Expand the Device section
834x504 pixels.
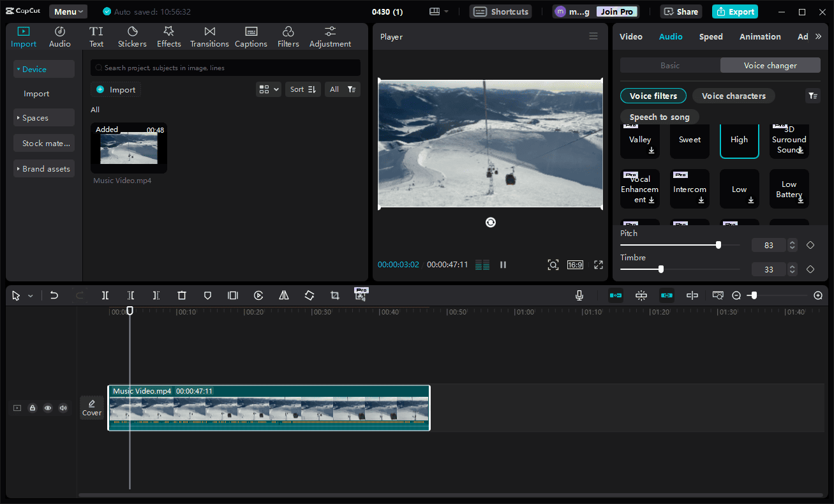44,69
